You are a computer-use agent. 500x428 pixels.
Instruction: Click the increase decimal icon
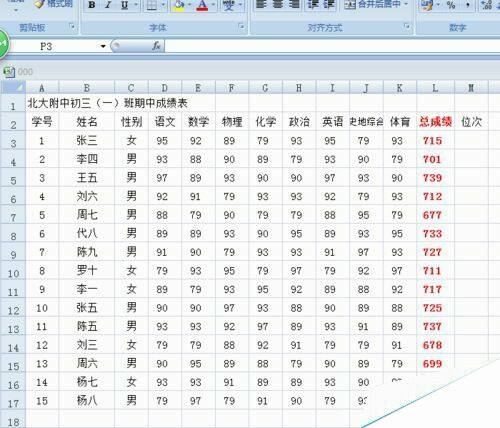click(487, 5)
